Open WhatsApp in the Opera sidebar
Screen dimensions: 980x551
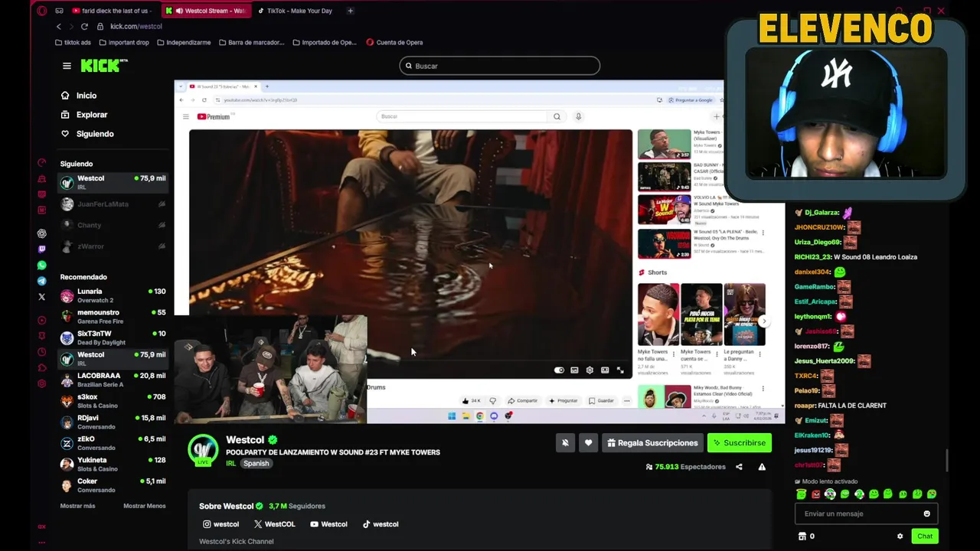tap(42, 265)
